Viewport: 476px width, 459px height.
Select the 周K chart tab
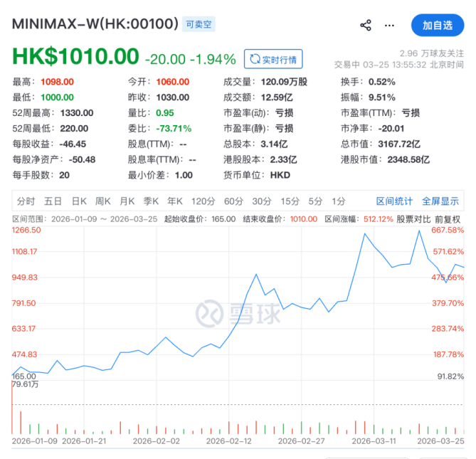pyautogui.click(x=103, y=201)
